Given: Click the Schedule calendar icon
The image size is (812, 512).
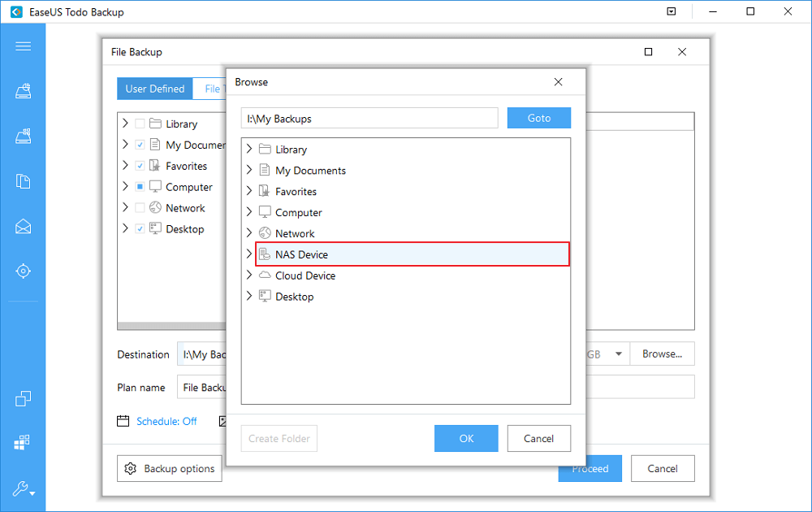Looking at the screenshot, I should click(123, 421).
